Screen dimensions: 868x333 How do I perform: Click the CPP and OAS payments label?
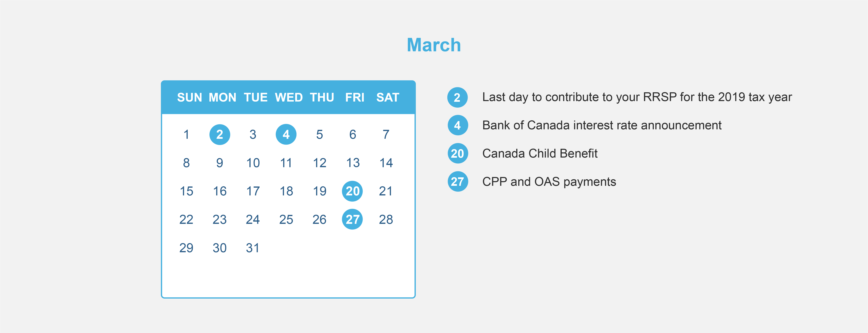[x=549, y=182]
